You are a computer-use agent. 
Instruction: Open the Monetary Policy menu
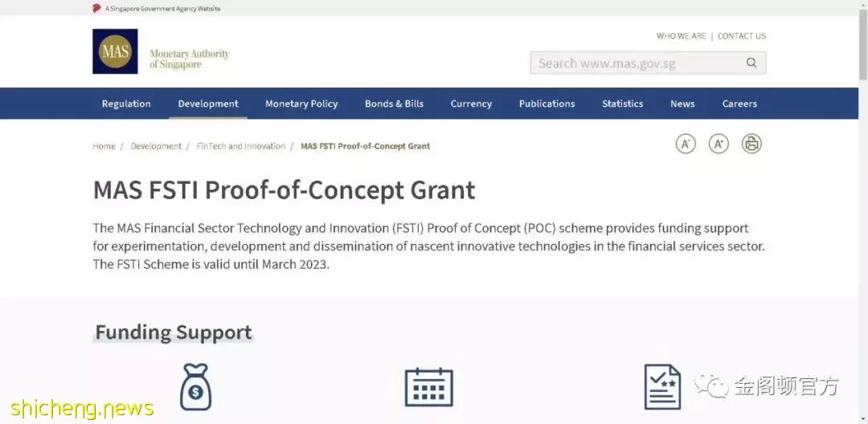(x=301, y=104)
